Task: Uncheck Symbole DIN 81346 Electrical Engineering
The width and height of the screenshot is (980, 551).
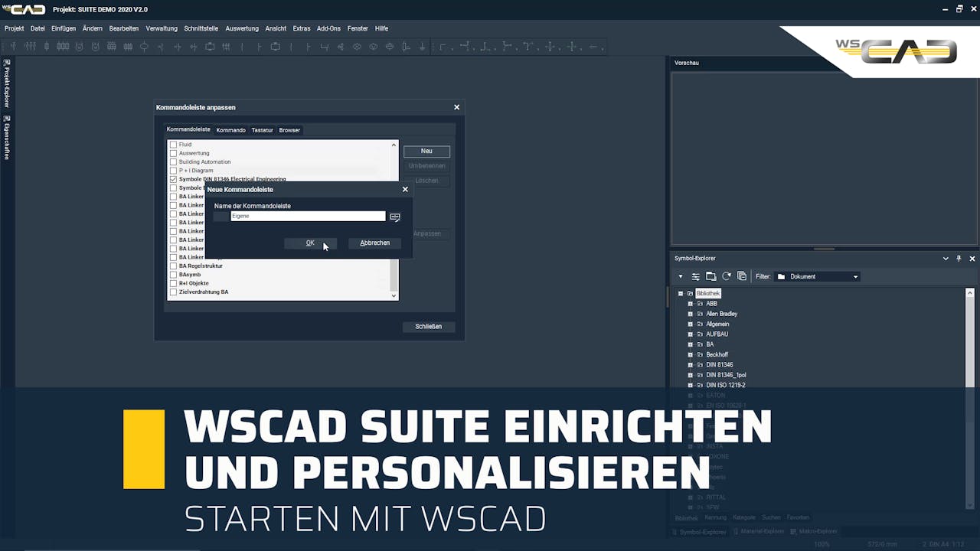Action: tap(173, 179)
